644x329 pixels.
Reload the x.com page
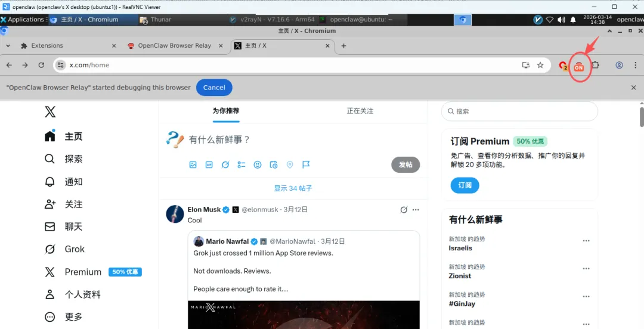tap(41, 65)
